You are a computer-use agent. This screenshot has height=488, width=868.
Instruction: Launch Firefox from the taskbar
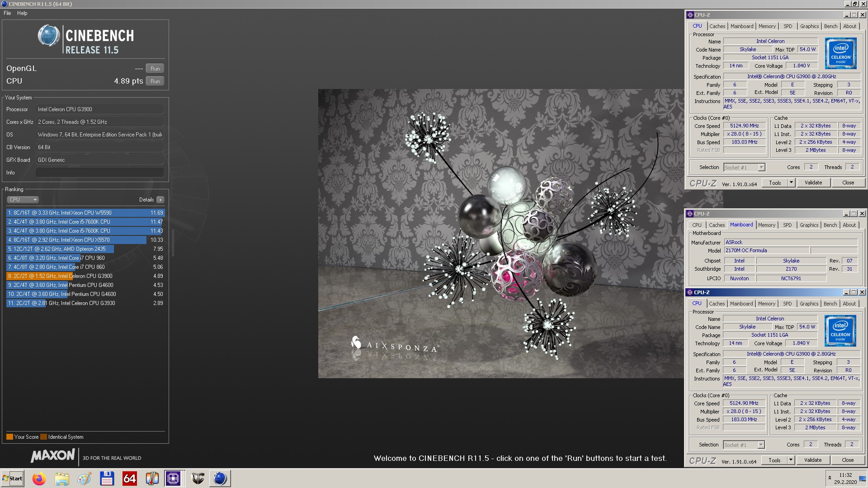(x=39, y=479)
